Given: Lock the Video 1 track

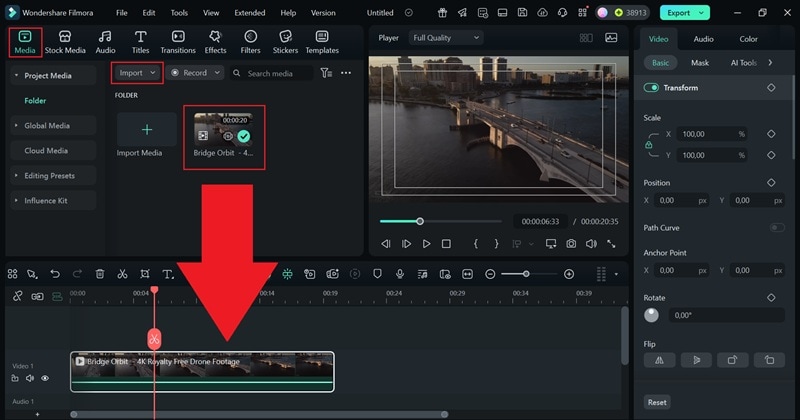Looking at the screenshot, I should point(15,378).
